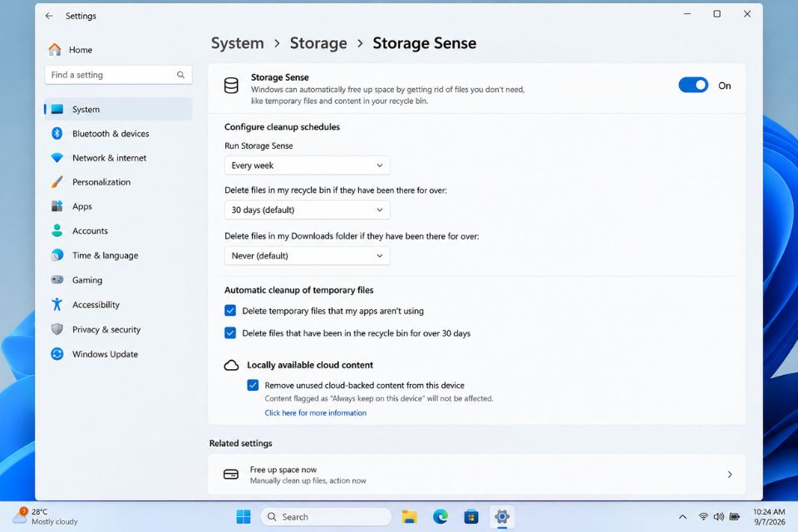The height and width of the screenshot is (532, 798).
Task: Uncheck Delete files in recycle bin over 30 days
Action: click(230, 333)
